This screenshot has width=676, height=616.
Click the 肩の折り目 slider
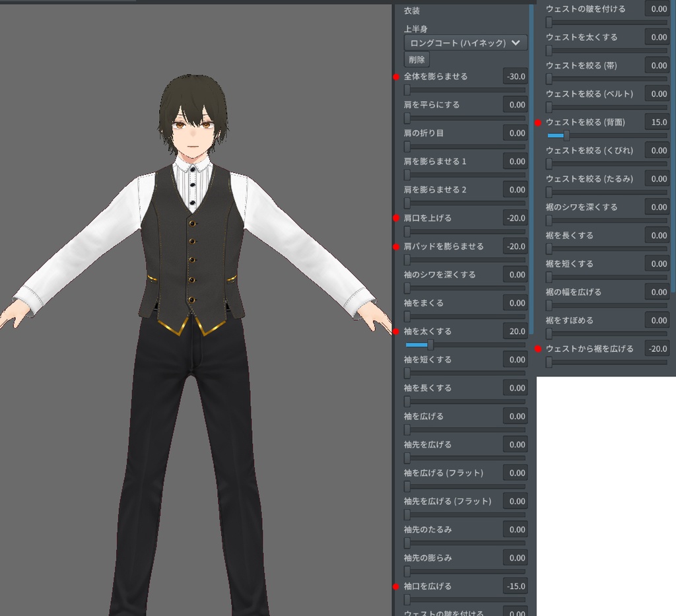[465, 147]
